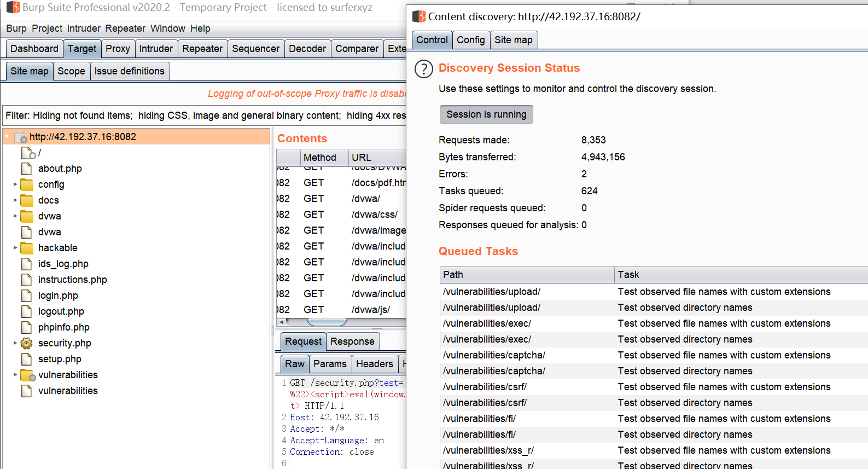Screen dimensions: 868x469
Task: Click the config folder icon
Action: 27,184
